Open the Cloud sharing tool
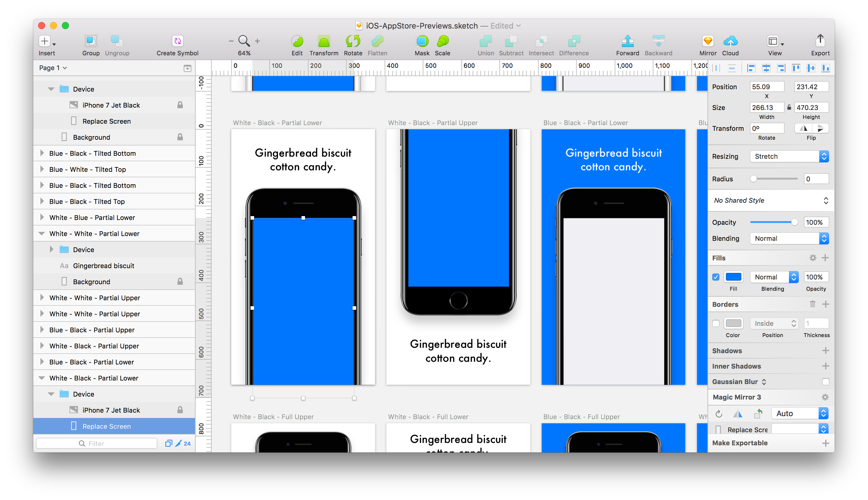Viewport: 868px width, 500px height. (730, 41)
